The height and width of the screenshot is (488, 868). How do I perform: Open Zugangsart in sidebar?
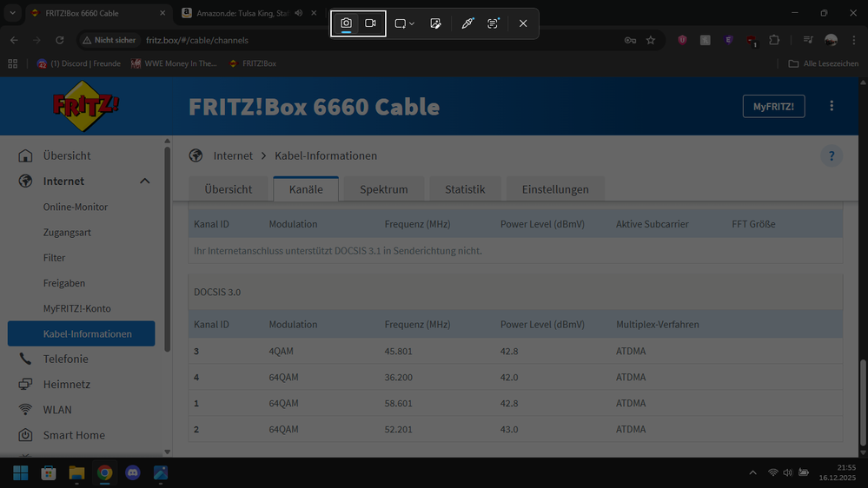click(x=67, y=233)
